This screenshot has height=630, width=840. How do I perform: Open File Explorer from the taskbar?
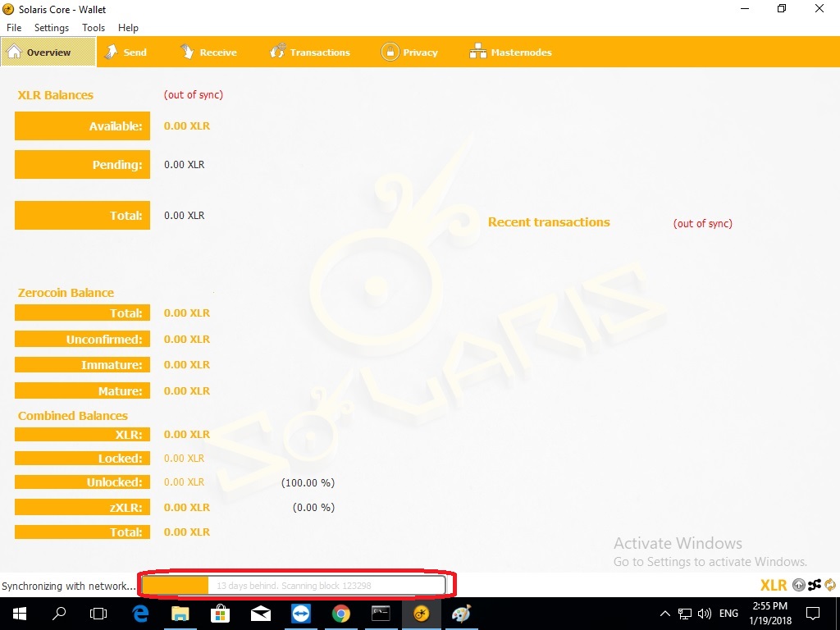[x=180, y=614]
